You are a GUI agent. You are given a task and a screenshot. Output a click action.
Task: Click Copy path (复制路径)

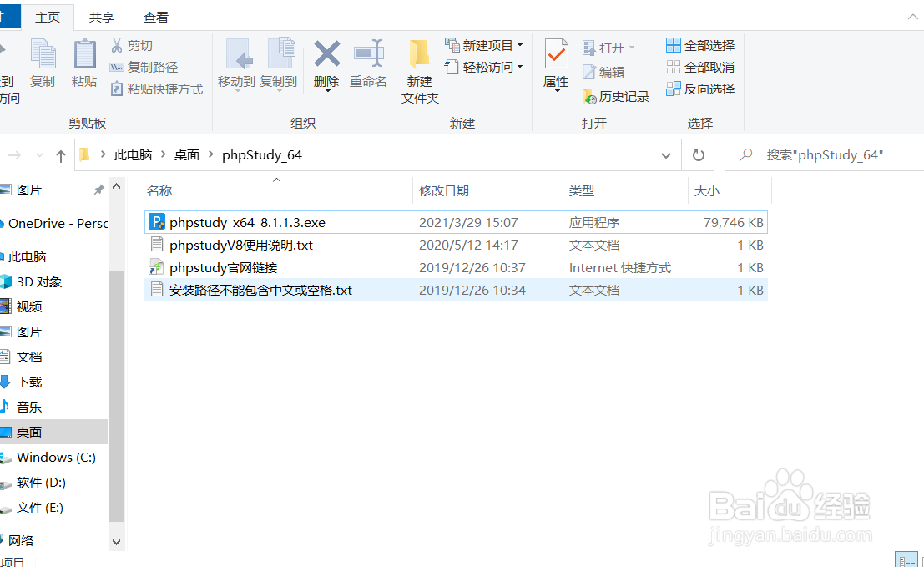144,67
